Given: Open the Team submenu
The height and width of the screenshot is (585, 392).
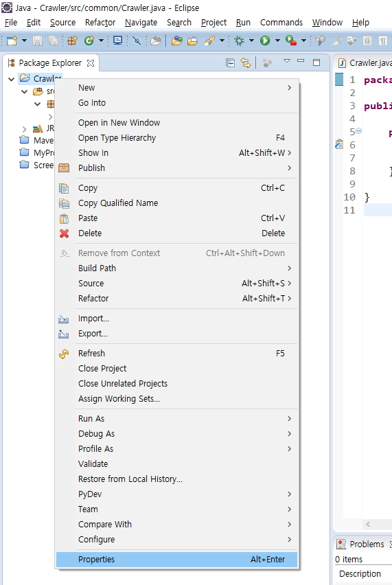Looking at the screenshot, I should (x=177, y=509).
